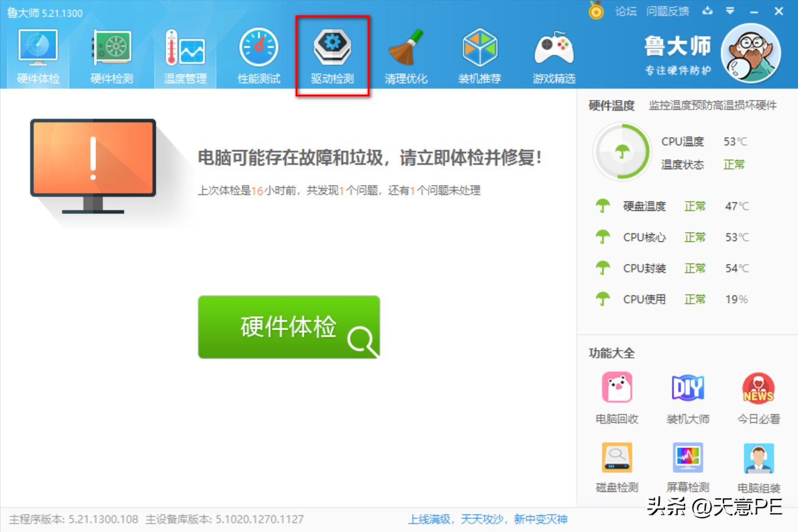Viewport: 798px width, 532px height.
Task: Open the 硬件体检 toolbar icon
Action: click(37, 54)
